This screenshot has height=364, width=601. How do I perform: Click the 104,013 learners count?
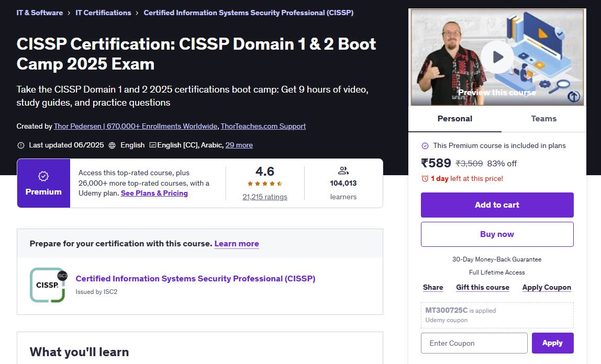coord(343,184)
